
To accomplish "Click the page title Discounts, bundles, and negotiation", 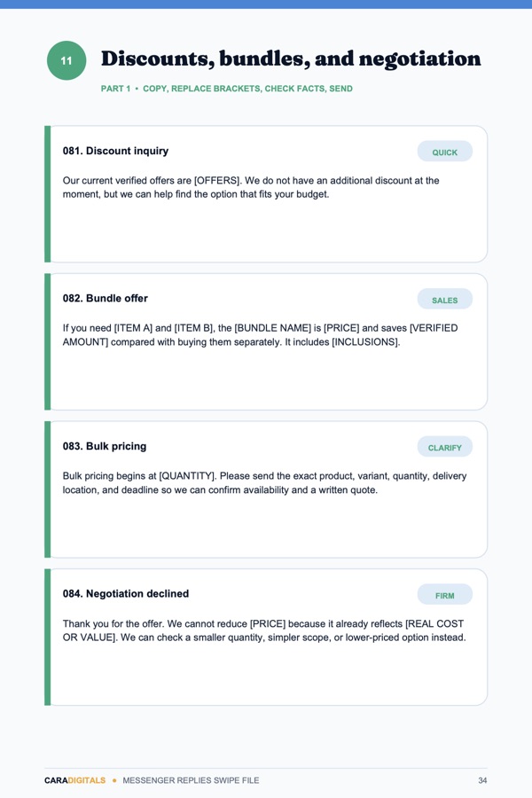I will tap(291, 59).
